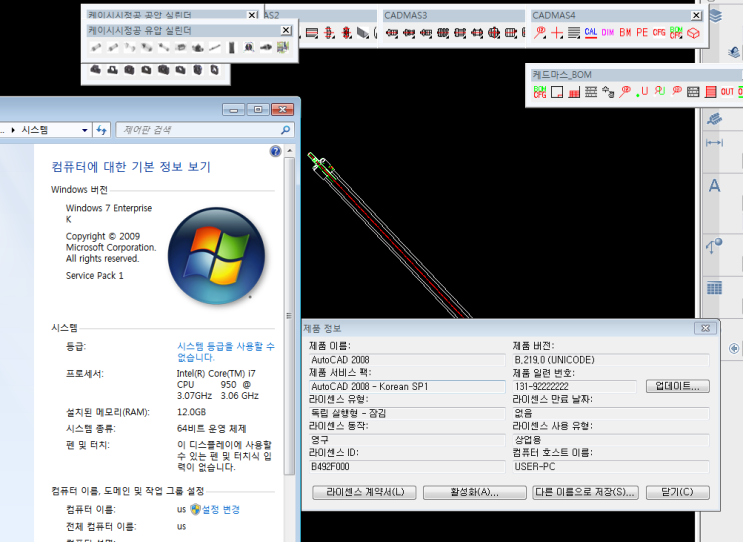Click the red 3D box icon in CADMAS4
Image resolution: width=743 pixels, height=542 pixels.
coord(693,33)
